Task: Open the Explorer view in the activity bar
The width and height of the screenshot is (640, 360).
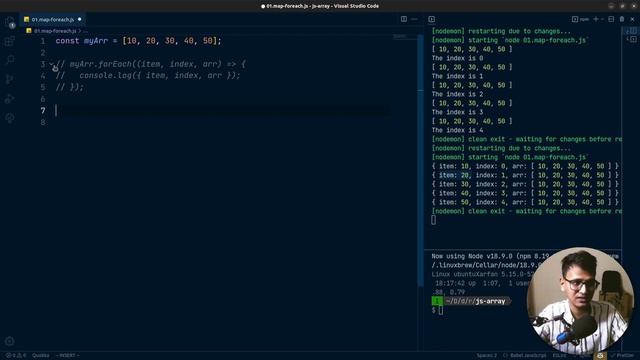Action: tap(10, 22)
